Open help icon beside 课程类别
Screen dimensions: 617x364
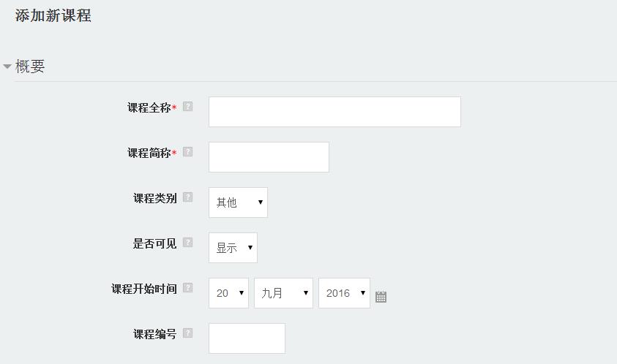(x=187, y=197)
